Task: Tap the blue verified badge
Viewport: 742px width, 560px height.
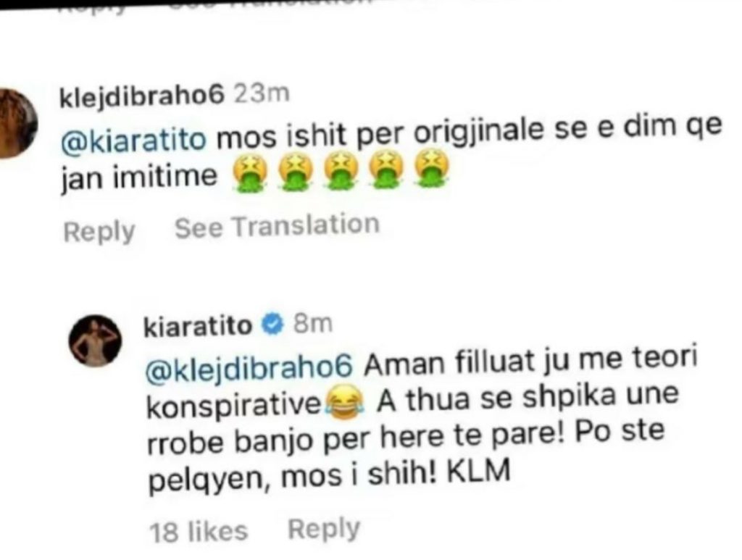Action: [272, 325]
